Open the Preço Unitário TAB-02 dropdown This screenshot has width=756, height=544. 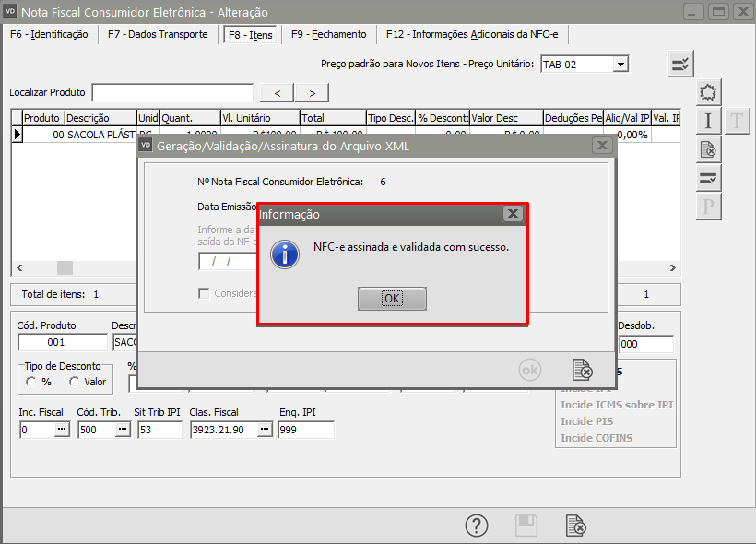pos(620,65)
